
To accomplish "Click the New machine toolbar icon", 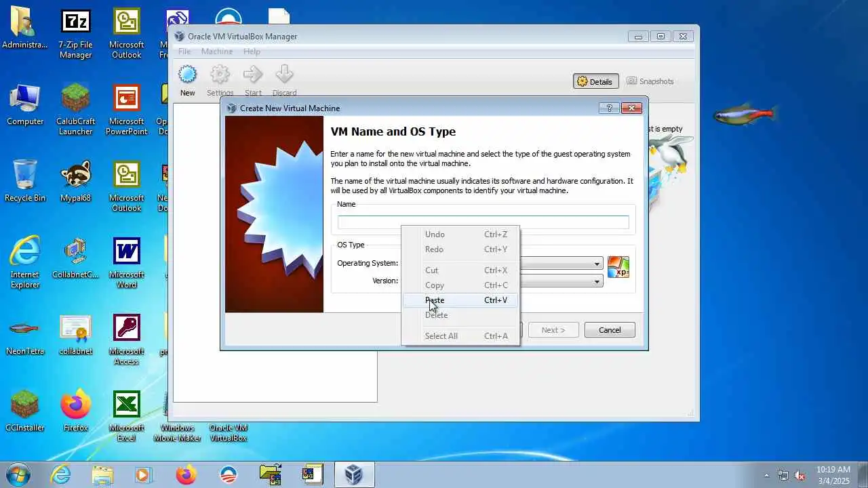I will point(187,81).
